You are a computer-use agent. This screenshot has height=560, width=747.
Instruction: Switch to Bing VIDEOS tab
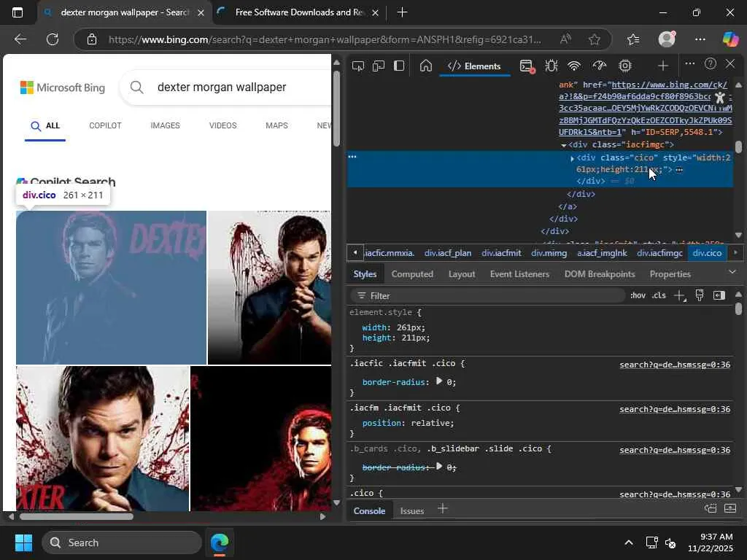pyautogui.click(x=223, y=125)
